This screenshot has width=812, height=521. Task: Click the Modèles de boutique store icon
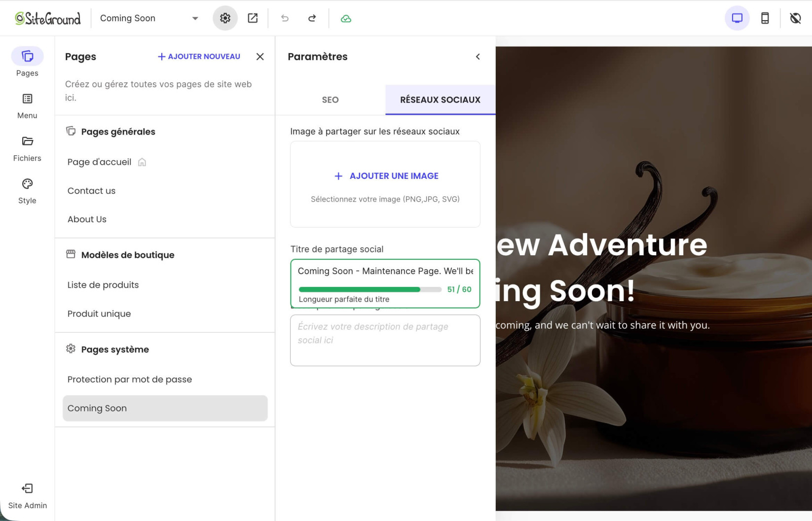pos(71,254)
